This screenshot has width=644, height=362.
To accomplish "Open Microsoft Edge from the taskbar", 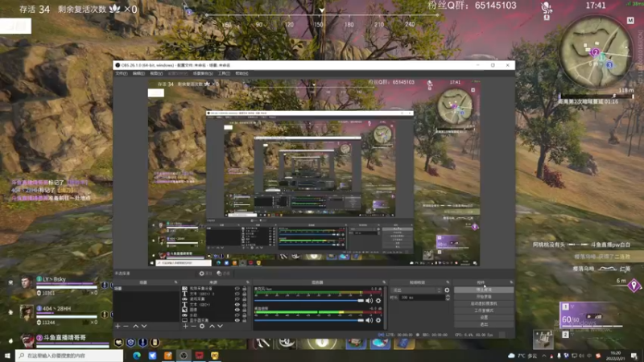I will click(x=137, y=356).
